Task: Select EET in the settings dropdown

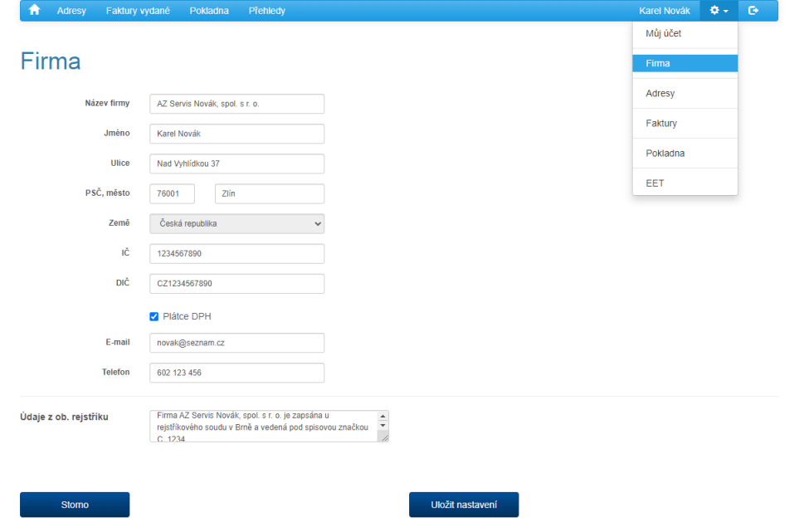Action: 685,183
